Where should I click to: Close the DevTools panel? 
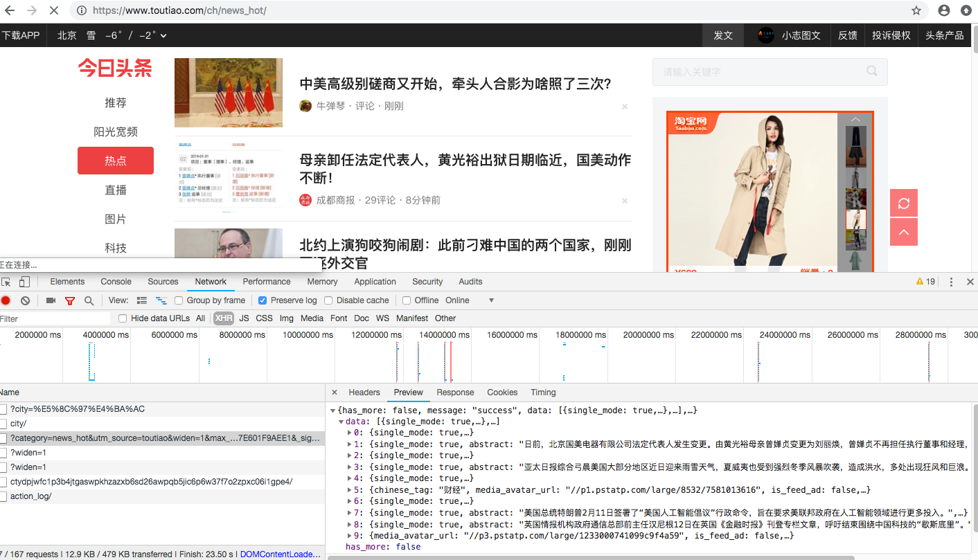tap(970, 282)
